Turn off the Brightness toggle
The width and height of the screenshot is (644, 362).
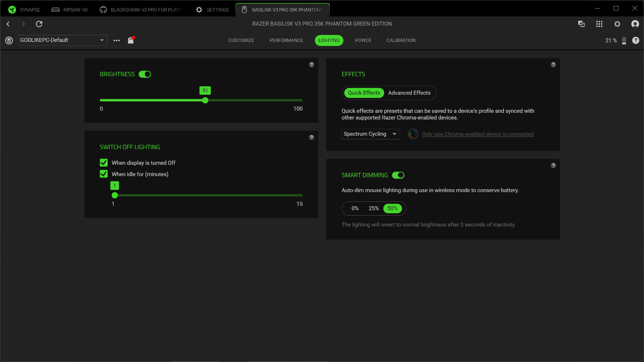pos(145,74)
